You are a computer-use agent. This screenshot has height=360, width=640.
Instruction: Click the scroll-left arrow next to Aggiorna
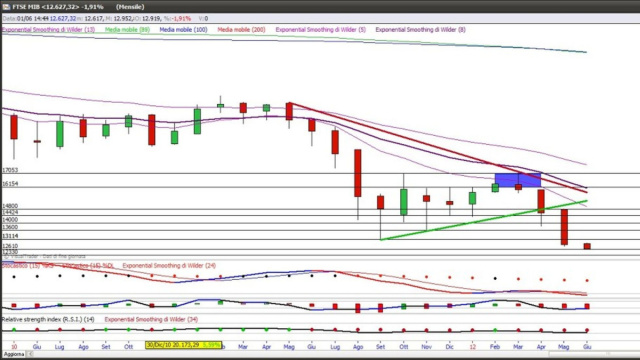[30, 354]
